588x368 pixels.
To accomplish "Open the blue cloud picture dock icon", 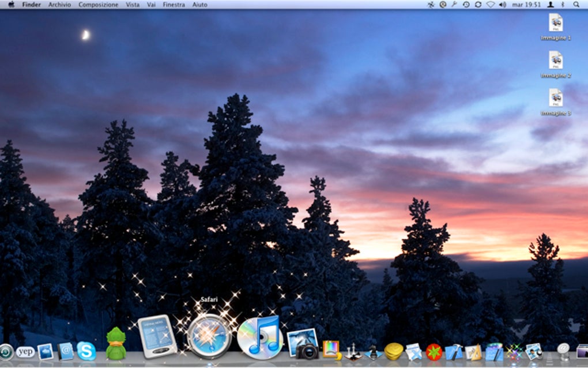I will pos(46,352).
